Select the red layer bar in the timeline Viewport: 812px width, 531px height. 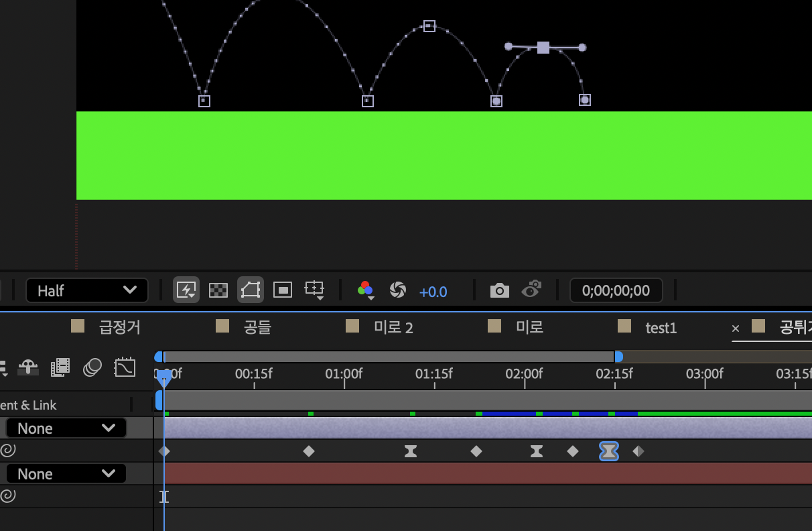488,473
